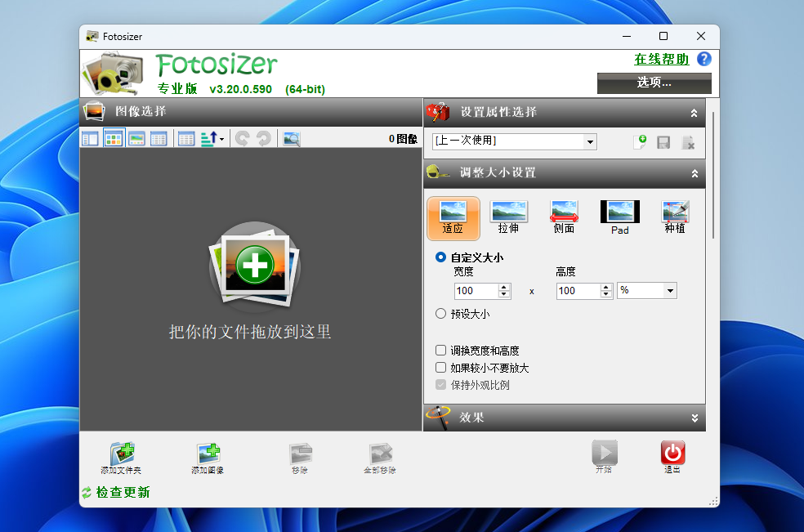This screenshot has width=804, height=532.
Task: Open the 在线帮助 online help link
Action: (661, 60)
